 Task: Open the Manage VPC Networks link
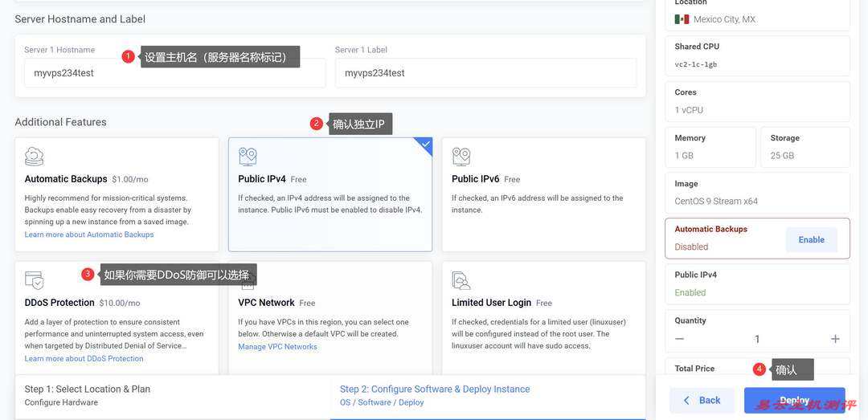pos(277,347)
